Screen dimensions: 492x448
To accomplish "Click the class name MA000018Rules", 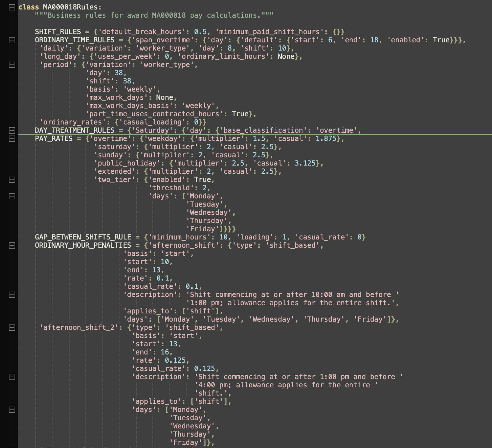I will click(x=71, y=7).
